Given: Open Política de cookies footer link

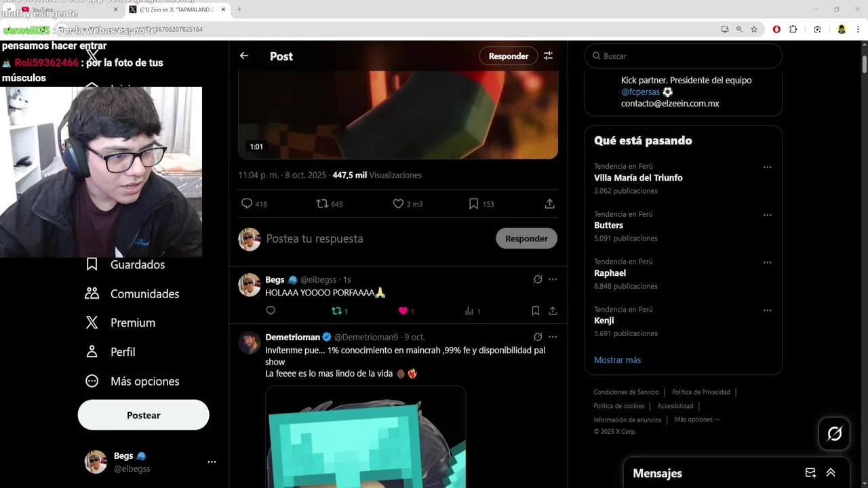Looking at the screenshot, I should pos(618,406).
